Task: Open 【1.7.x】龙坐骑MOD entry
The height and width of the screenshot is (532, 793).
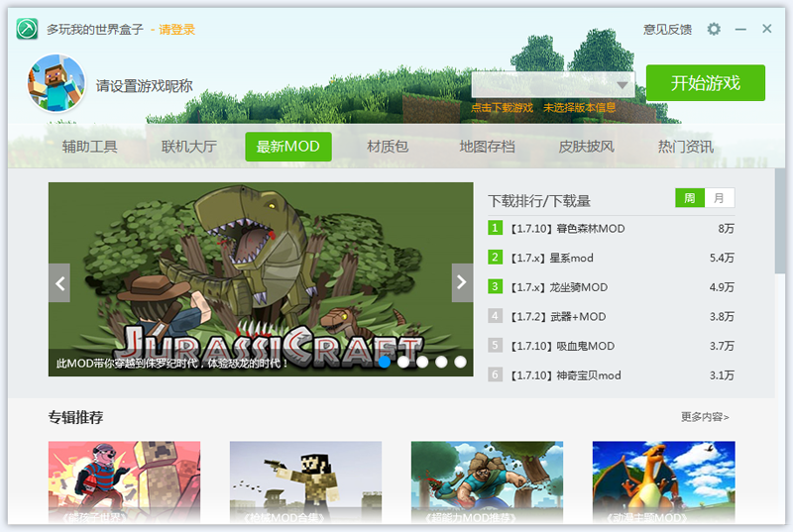Action: click(x=559, y=287)
